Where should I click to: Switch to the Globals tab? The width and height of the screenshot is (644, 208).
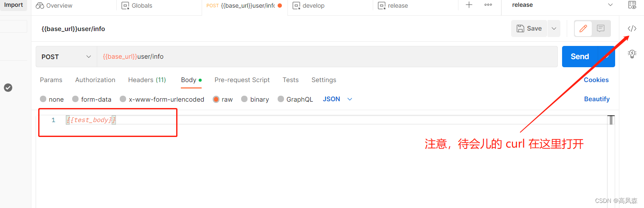click(x=137, y=6)
